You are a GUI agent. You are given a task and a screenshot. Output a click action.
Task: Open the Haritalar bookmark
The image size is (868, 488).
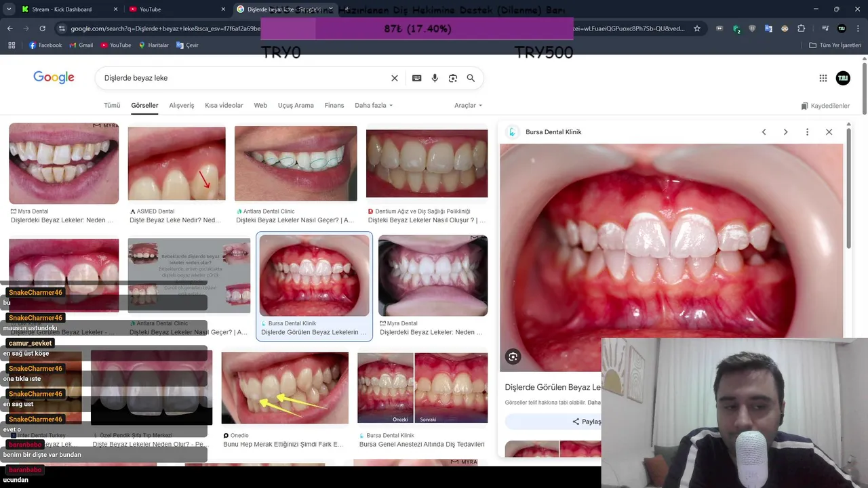pyautogui.click(x=154, y=45)
